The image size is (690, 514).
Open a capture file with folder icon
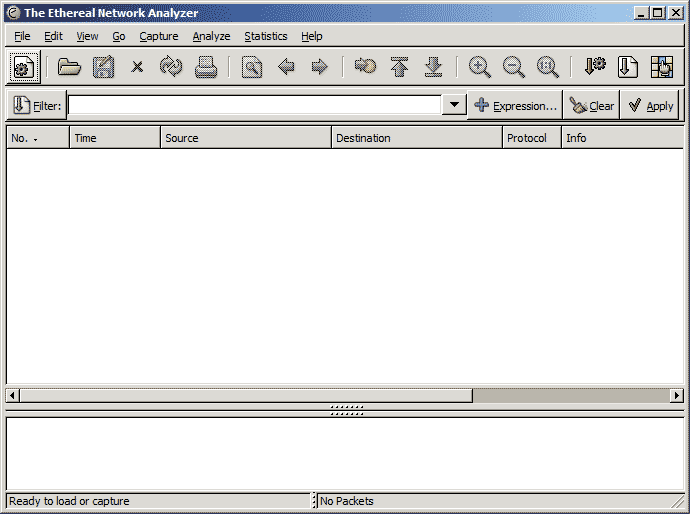[x=69, y=67]
